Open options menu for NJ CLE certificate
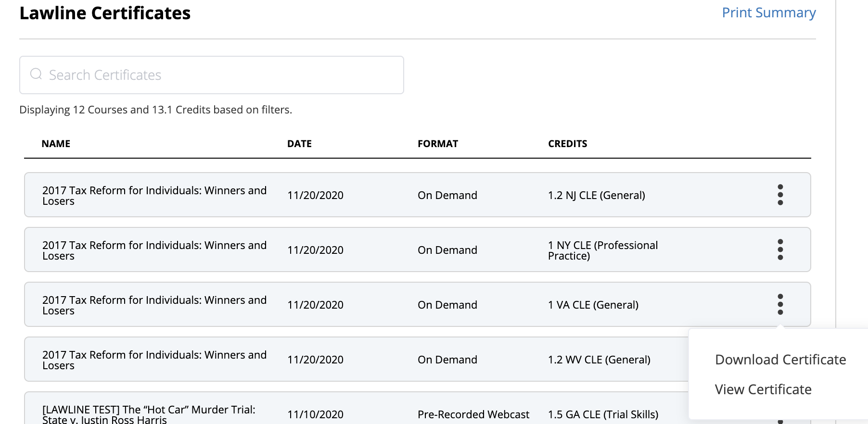The width and height of the screenshot is (868, 424). pyautogui.click(x=780, y=195)
